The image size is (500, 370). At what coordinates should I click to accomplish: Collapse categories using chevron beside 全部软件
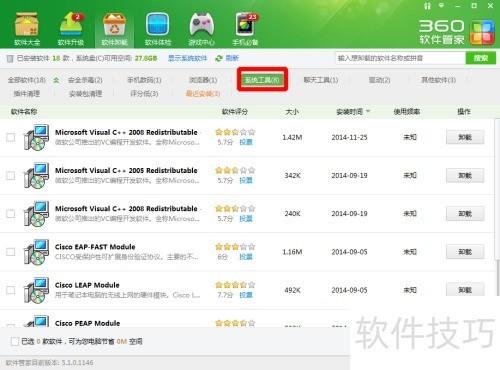coord(56,80)
